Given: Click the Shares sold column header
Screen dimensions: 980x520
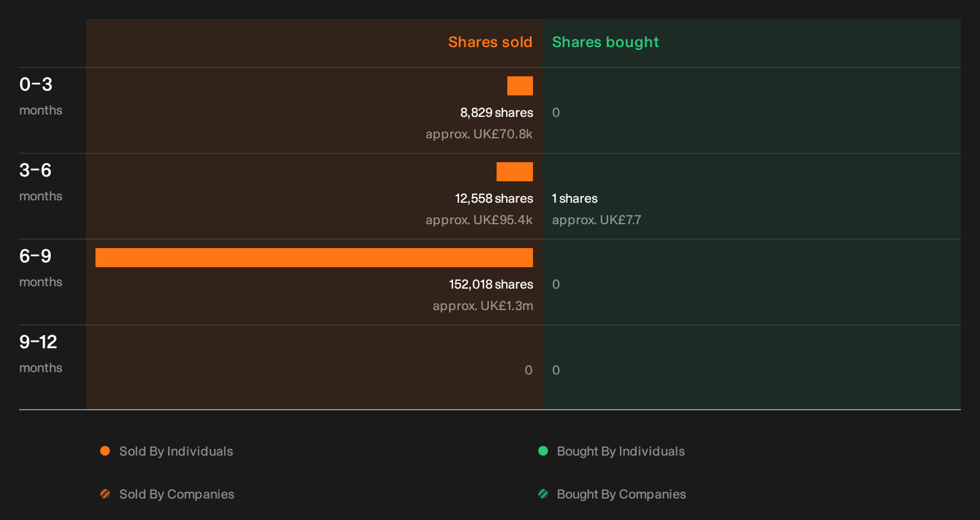Looking at the screenshot, I should tap(490, 42).
